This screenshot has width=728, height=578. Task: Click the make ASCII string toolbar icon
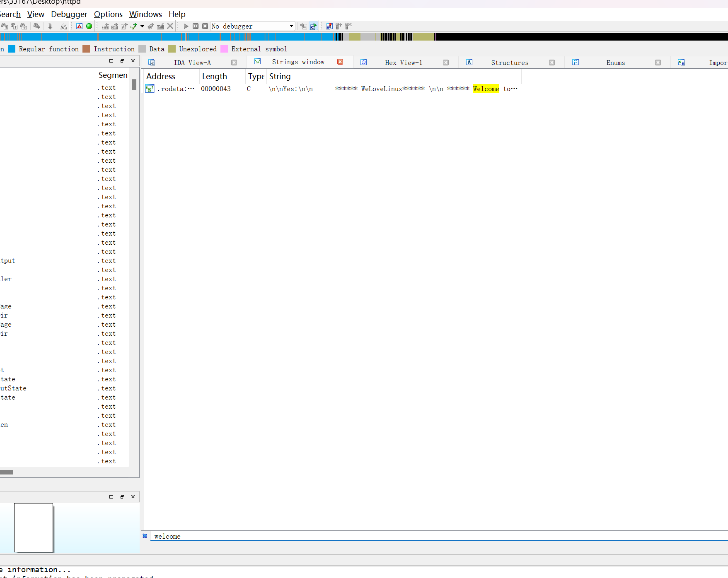(124, 26)
